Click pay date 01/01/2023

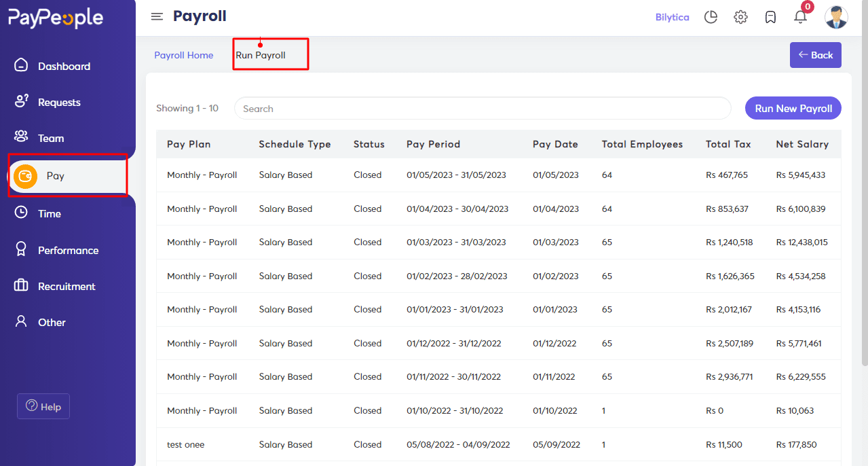pyautogui.click(x=555, y=310)
